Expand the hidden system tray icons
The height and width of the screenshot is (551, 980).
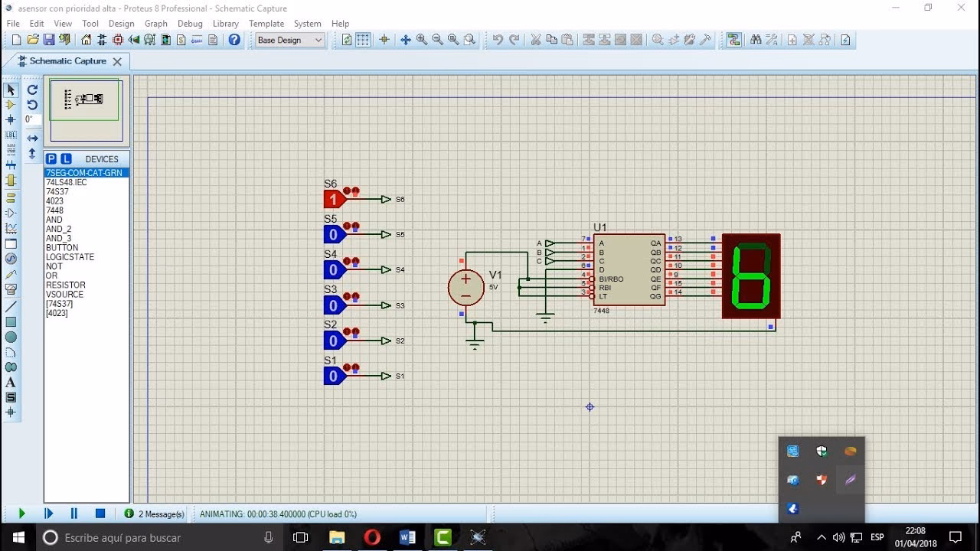(x=822, y=537)
